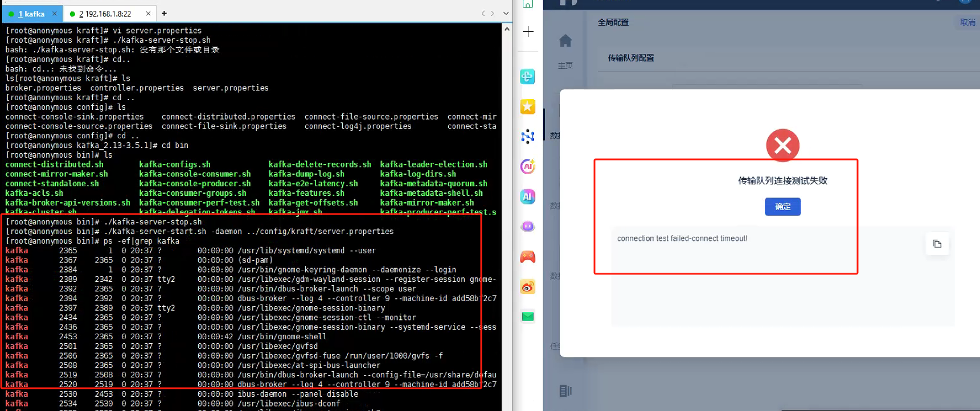Screen dimensions: 980x411
Task: Click the '传输队列连接测试失败' message text
Action: [782, 180]
